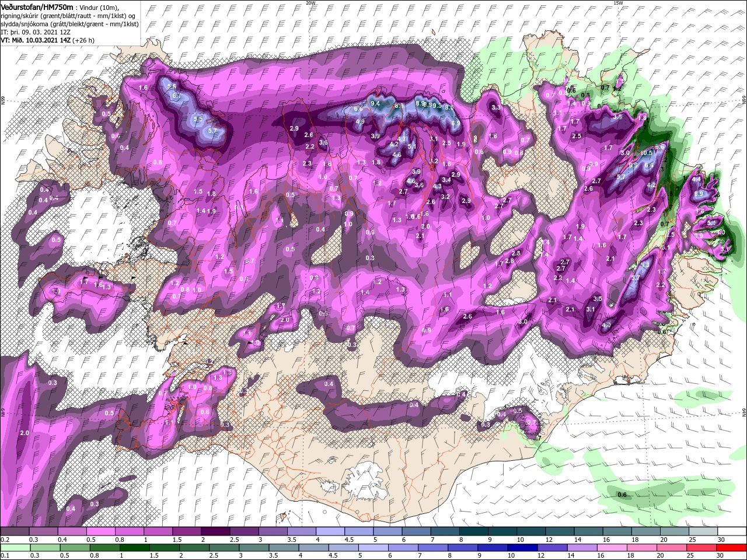747x560 pixels.
Task: Select pale green first swatch of rain legend
Action: pos(15,548)
